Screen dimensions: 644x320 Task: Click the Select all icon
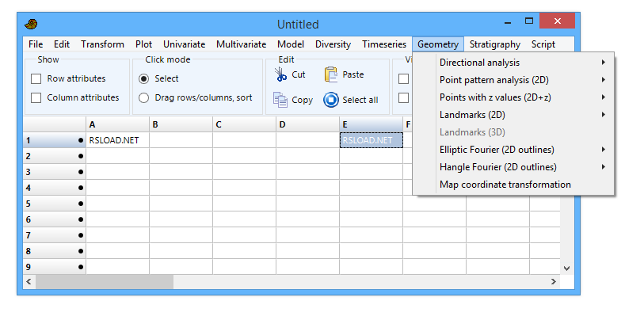coord(331,100)
